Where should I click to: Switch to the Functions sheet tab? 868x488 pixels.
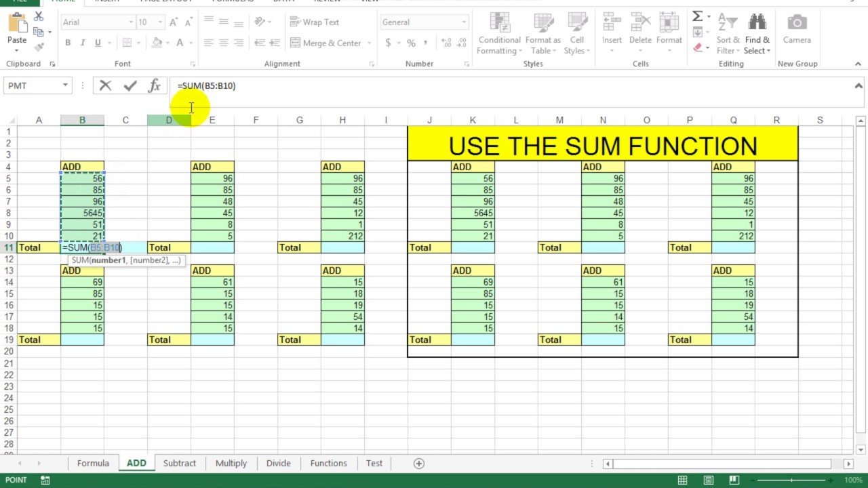tap(328, 464)
